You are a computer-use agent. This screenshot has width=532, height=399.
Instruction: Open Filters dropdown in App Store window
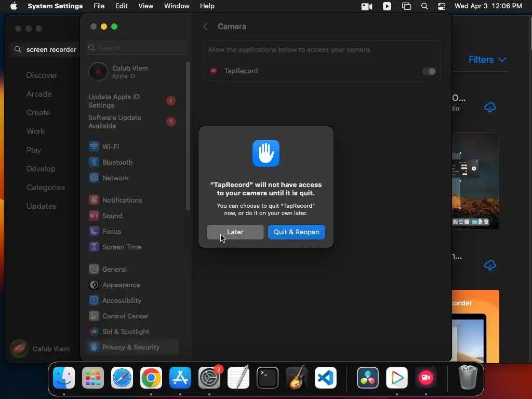487,60
